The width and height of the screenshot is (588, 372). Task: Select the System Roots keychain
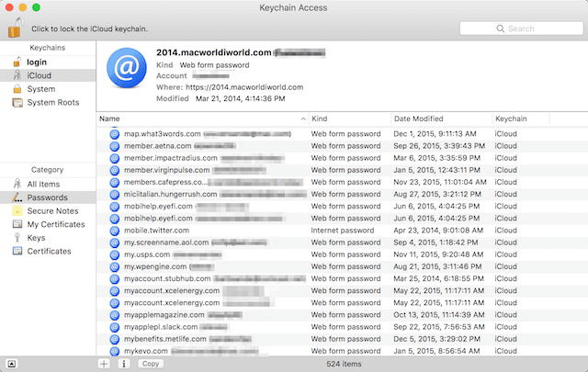pos(52,103)
